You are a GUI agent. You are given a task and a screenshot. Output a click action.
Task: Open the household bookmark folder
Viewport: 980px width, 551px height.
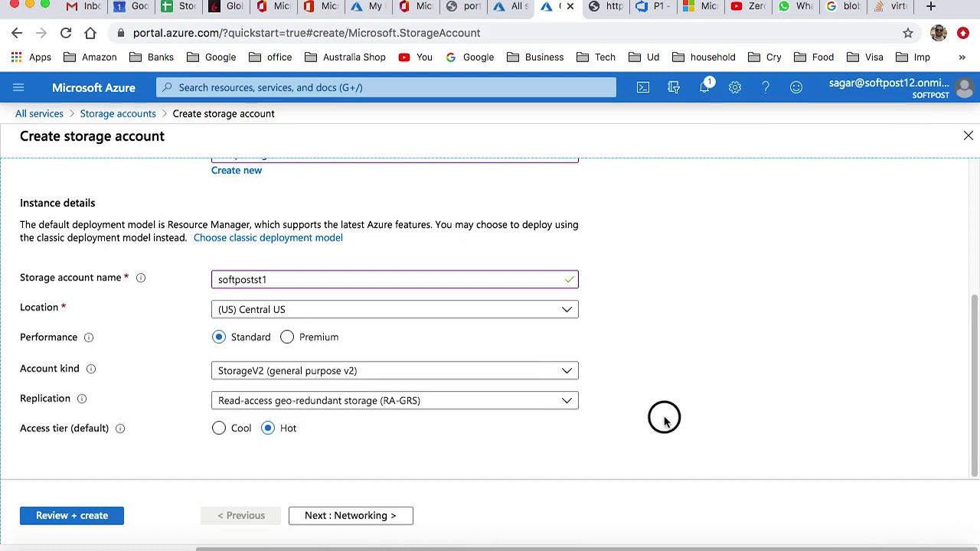pos(704,57)
